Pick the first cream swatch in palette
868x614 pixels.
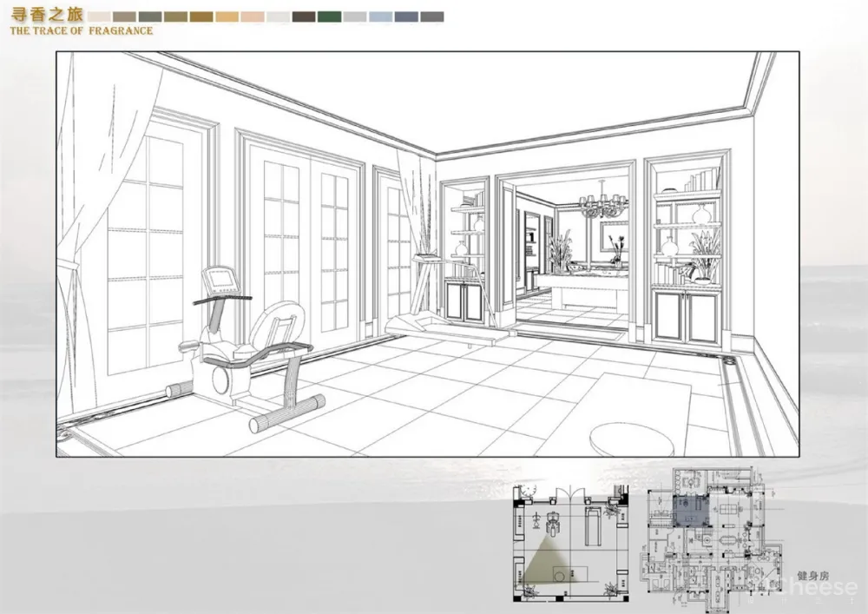pyautogui.click(x=100, y=17)
